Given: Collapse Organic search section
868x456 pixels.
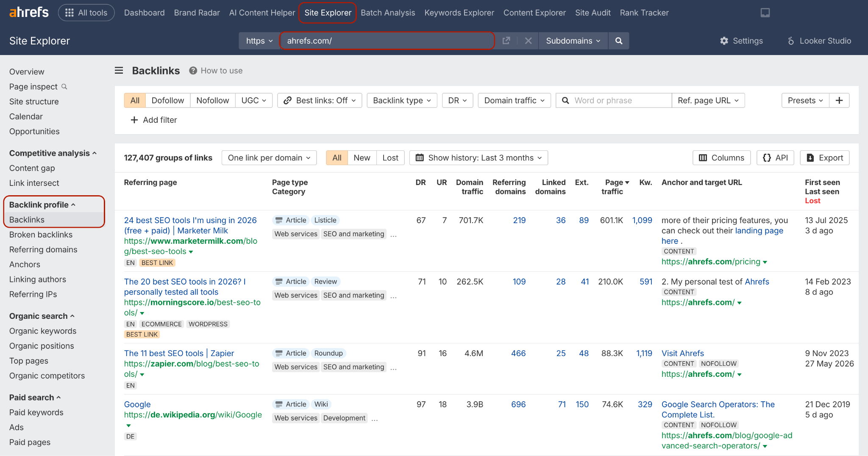Looking at the screenshot, I should [x=42, y=316].
